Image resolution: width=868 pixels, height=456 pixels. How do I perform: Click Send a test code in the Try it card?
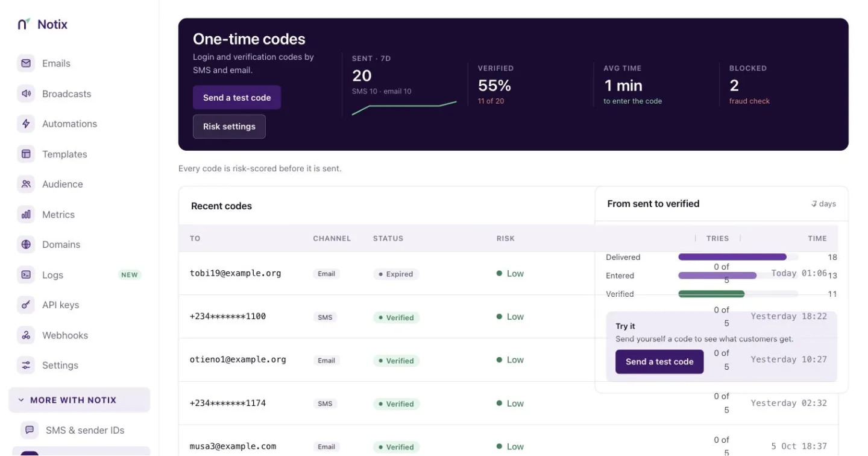pyautogui.click(x=659, y=362)
